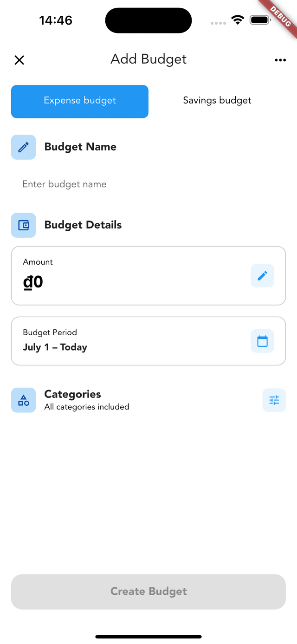297x644 pixels.
Task: Dismiss the Add Budget screen with the X
Action: [19, 60]
